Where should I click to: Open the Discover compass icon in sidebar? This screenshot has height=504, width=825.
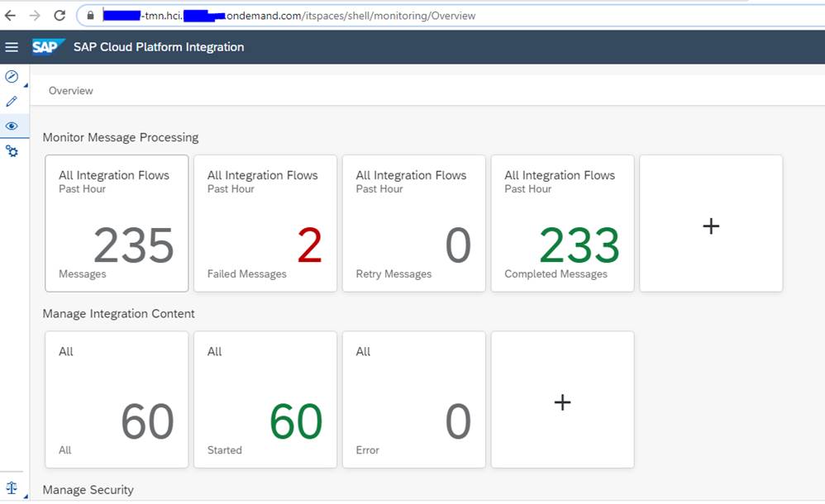(12, 77)
